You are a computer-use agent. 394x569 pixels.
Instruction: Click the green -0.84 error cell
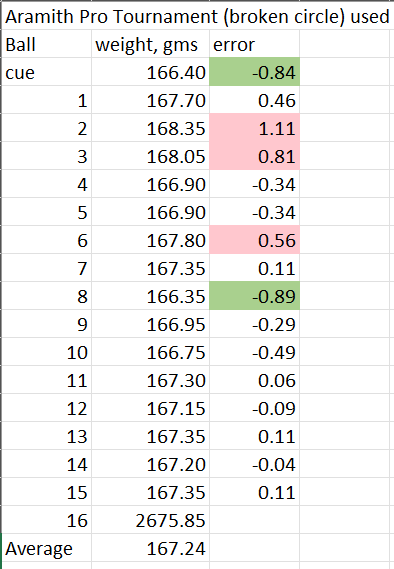[x=254, y=72]
